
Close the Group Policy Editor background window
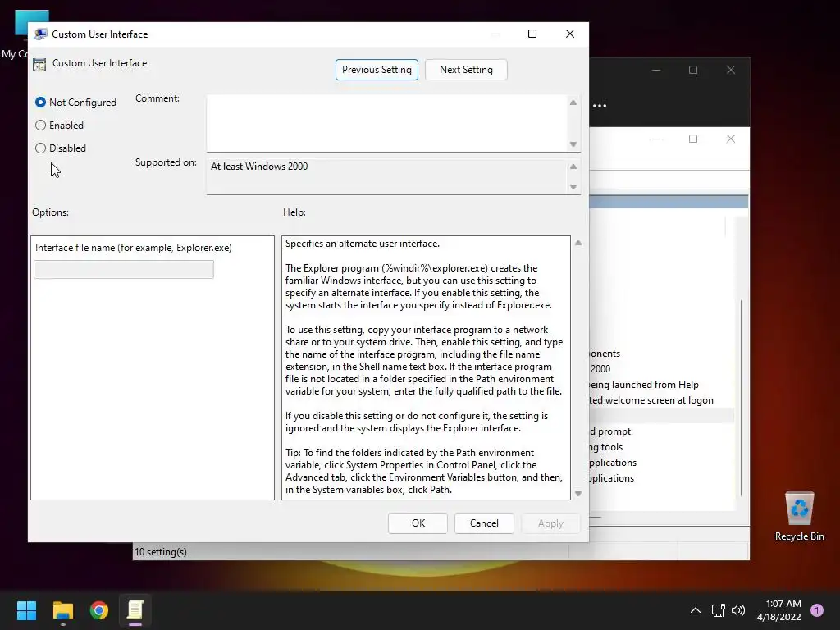point(731,139)
